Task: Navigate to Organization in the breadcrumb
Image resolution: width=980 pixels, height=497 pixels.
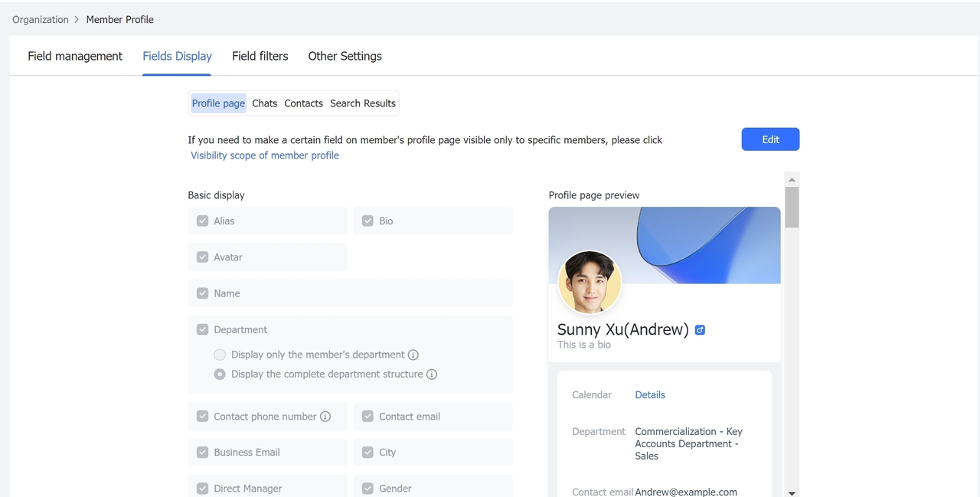Action: 41,20
